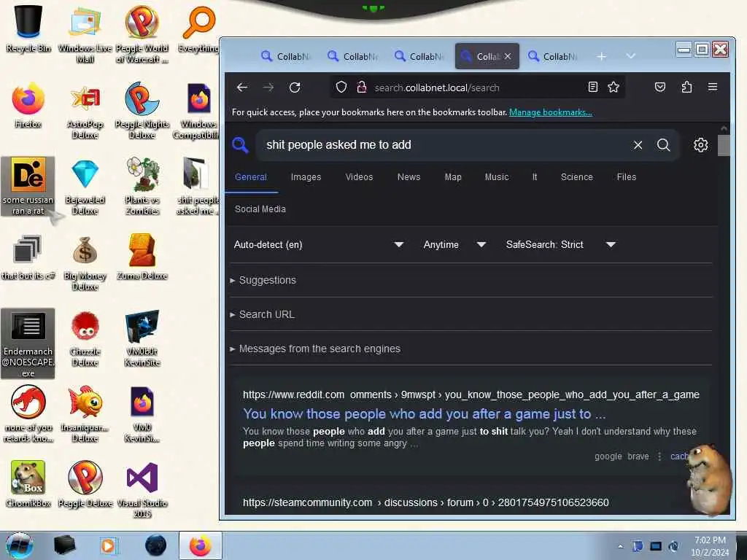The height and width of the screenshot is (560, 747).
Task: Switch to the Videos category tab
Action: coord(359,177)
